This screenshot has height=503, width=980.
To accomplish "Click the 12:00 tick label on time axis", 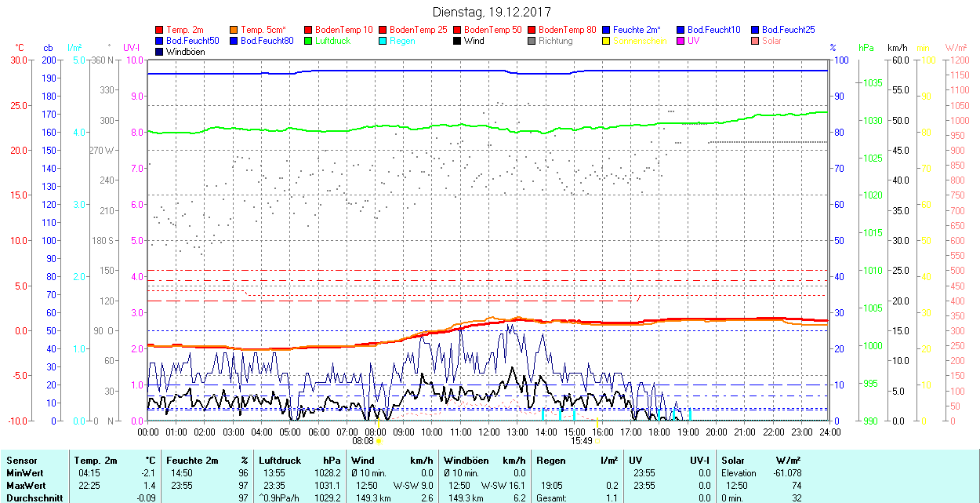I will pos(488,432).
